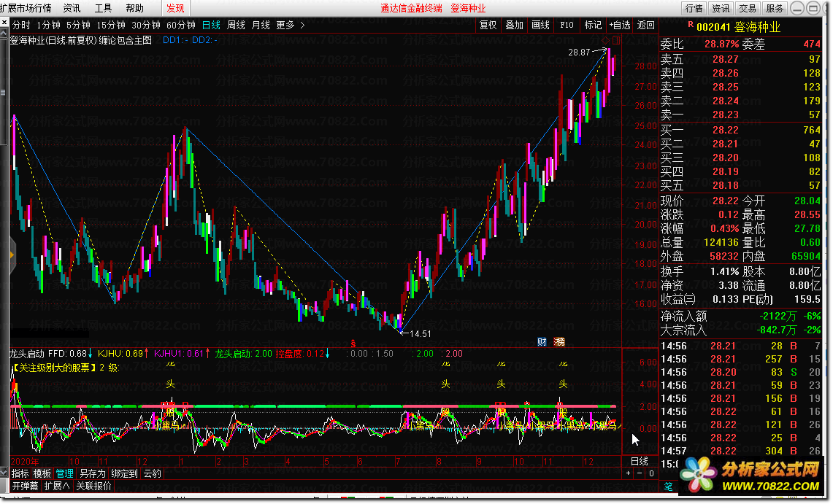Click the 云豹 button
This screenshot has width=833, height=504.
pos(152,473)
